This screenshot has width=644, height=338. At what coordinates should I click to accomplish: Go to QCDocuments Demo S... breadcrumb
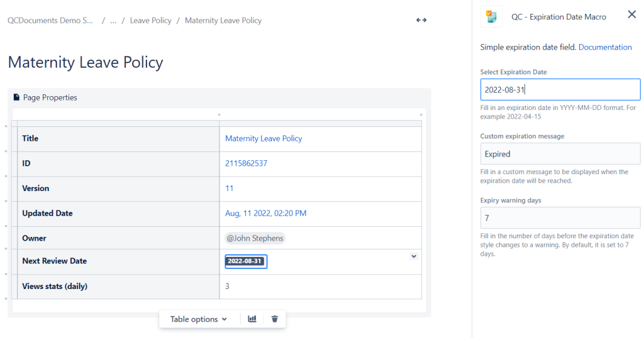tap(50, 21)
